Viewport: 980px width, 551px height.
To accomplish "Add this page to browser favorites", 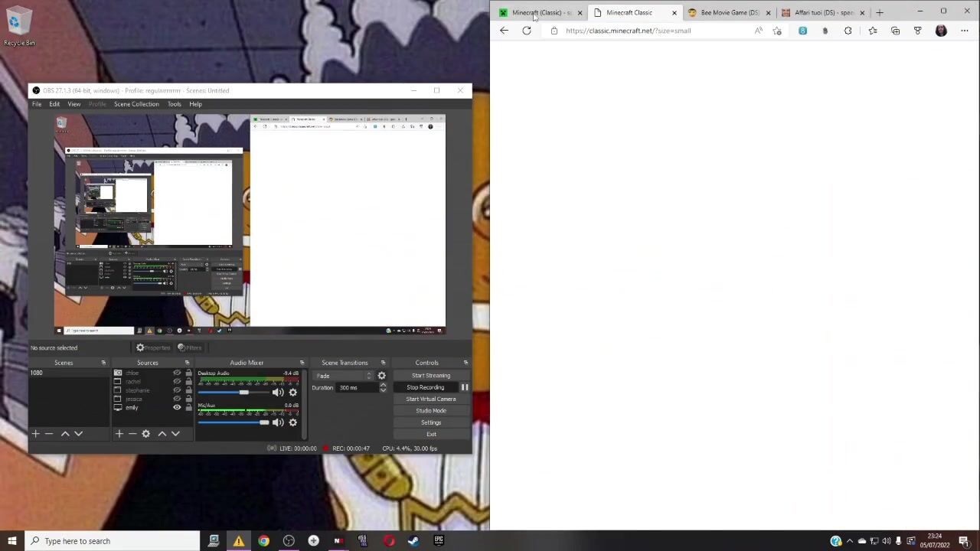I will [x=777, y=31].
